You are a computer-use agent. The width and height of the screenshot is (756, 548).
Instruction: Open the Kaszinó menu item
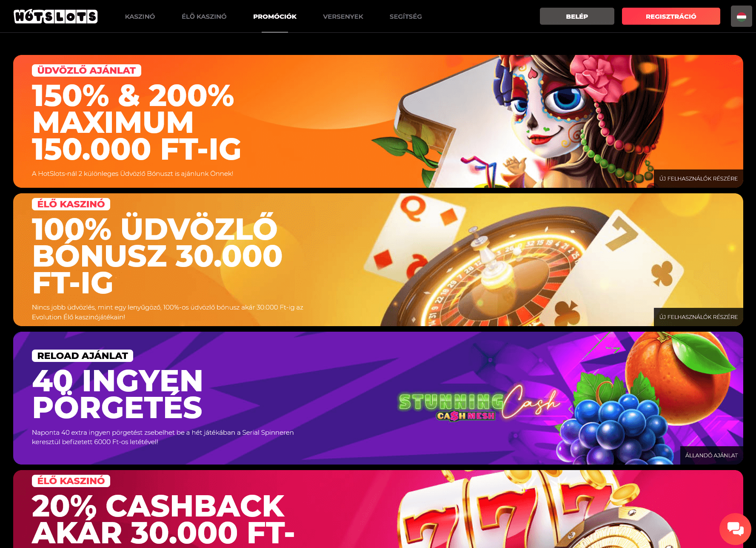[x=140, y=16]
